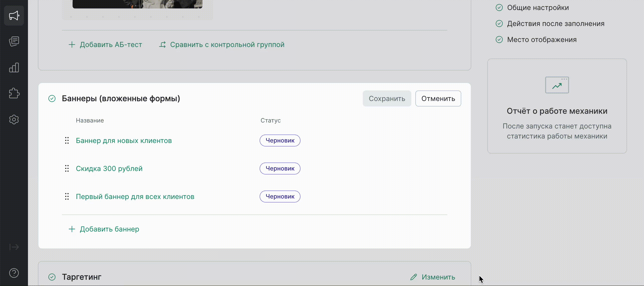Go to Место отображения step

(542, 39)
